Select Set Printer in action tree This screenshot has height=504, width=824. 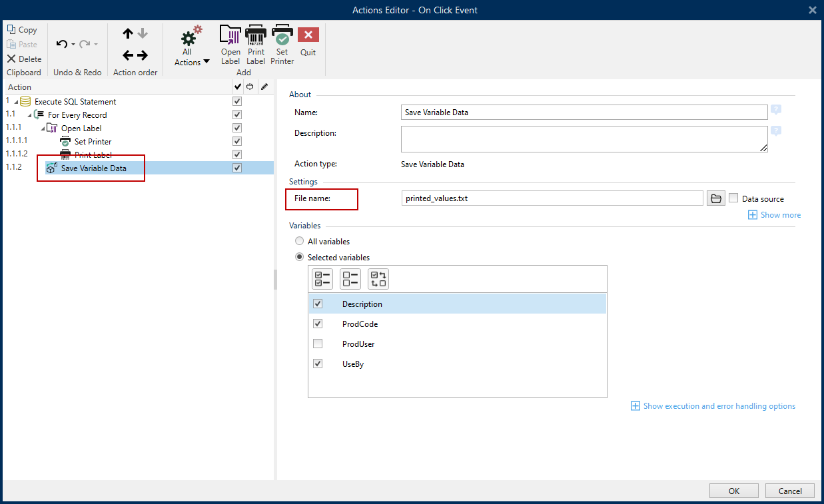[93, 142]
